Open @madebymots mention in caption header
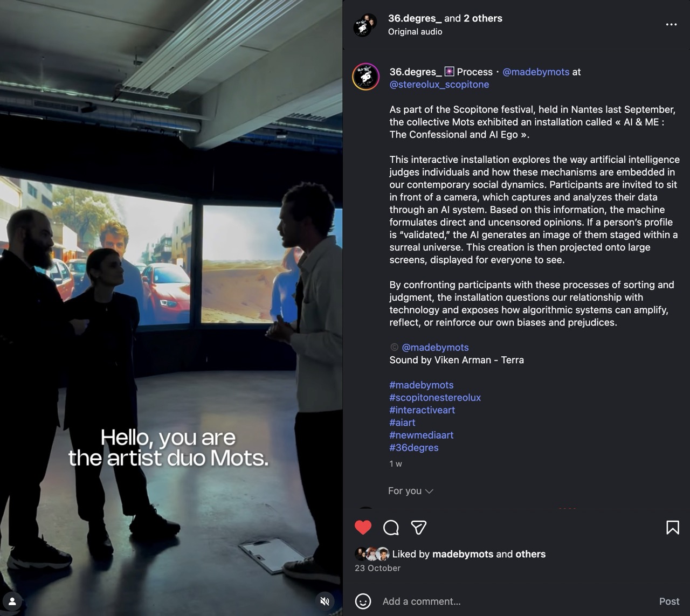The height and width of the screenshot is (616, 690). tap(536, 72)
